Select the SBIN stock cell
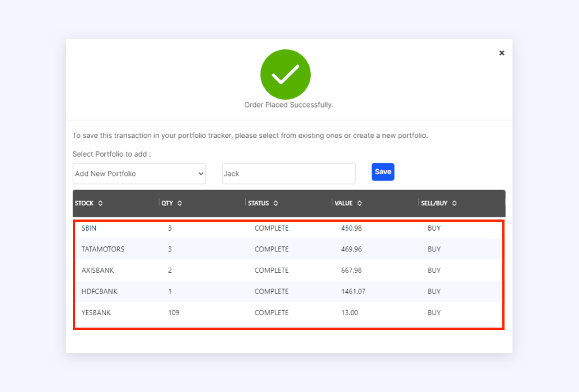 coord(89,228)
